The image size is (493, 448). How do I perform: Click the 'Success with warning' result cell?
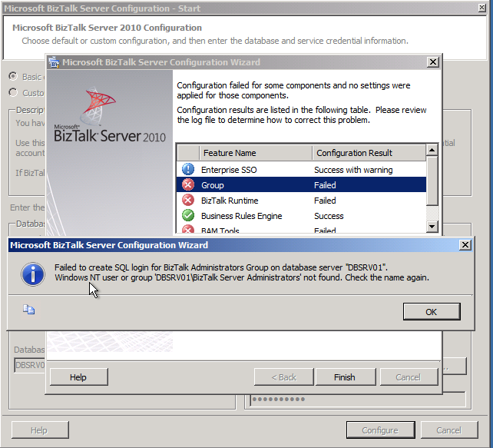[x=353, y=170]
